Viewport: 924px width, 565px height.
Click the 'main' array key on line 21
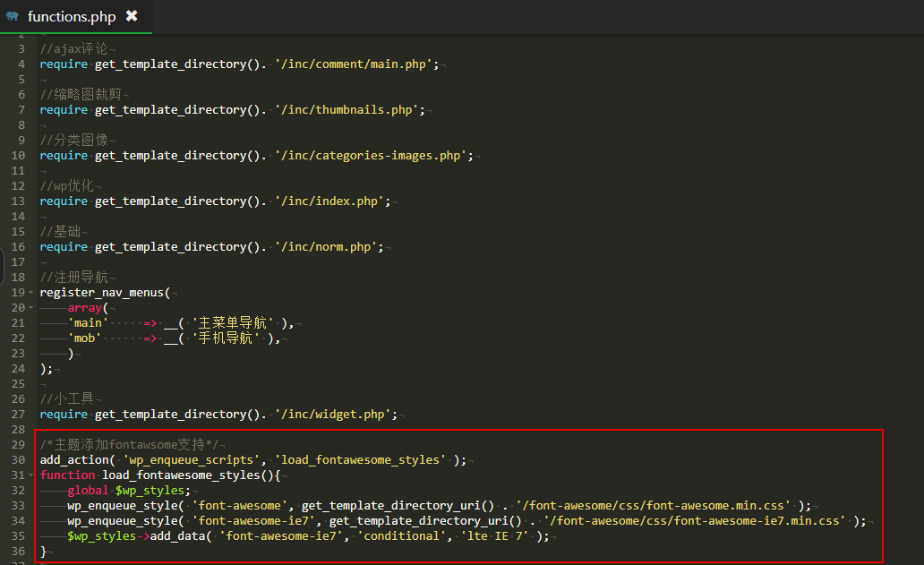coord(88,323)
